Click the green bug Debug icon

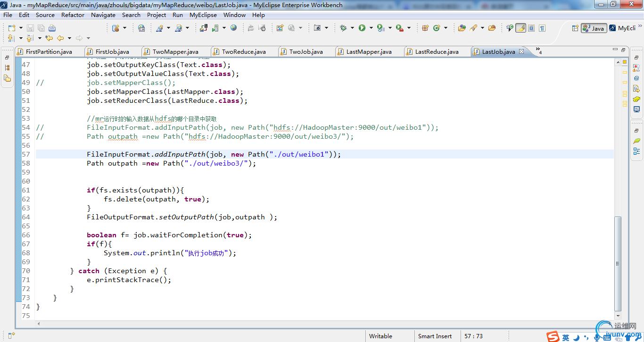[x=343, y=28]
